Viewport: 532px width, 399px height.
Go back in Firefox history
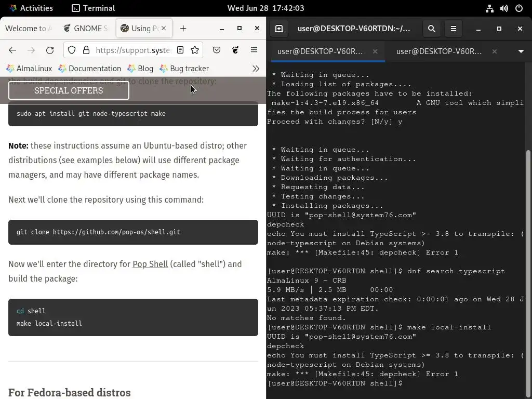pyautogui.click(x=12, y=50)
